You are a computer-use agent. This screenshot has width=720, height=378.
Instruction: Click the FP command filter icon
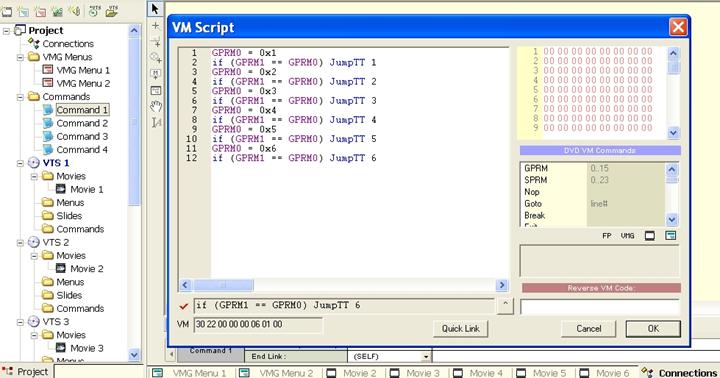(607, 236)
